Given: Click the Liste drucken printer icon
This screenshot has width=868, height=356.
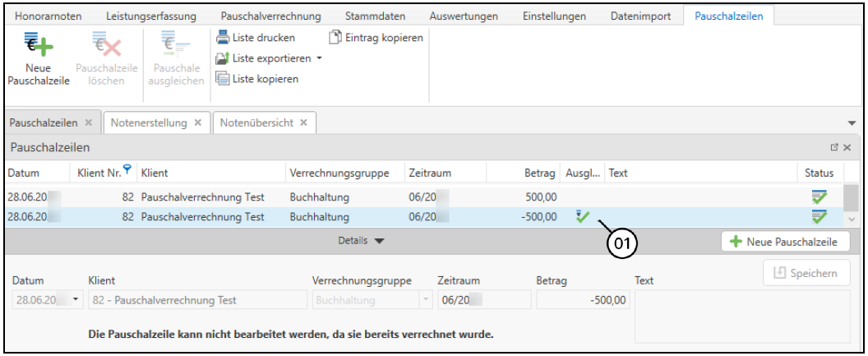Looking at the screenshot, I should 222,38.
